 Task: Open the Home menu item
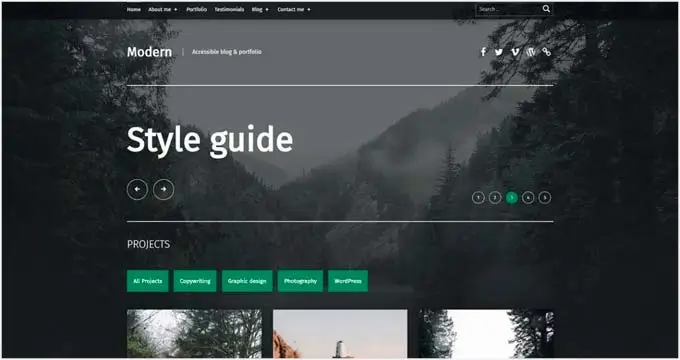(x=134, y=9)
